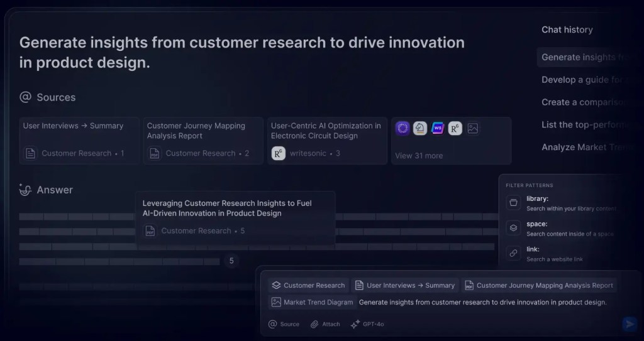Image resolution: width=644 pixels, height=341 pixels.
Task: Click the link filter chain icon
Action: click(x=513, y=253)
